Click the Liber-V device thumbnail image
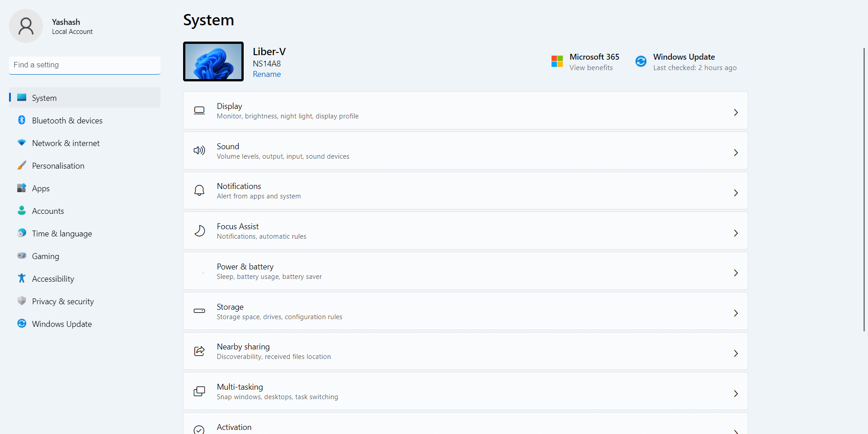This screenshot has height=434, width=868. point(213,61)
